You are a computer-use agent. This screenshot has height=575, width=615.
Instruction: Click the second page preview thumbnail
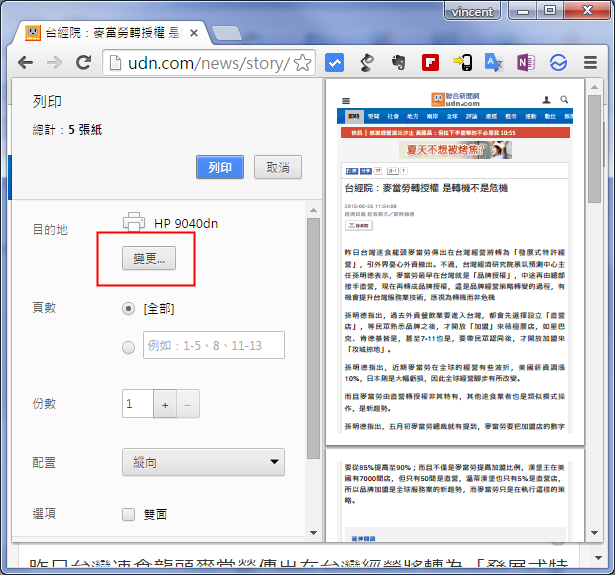coord(455,496)
